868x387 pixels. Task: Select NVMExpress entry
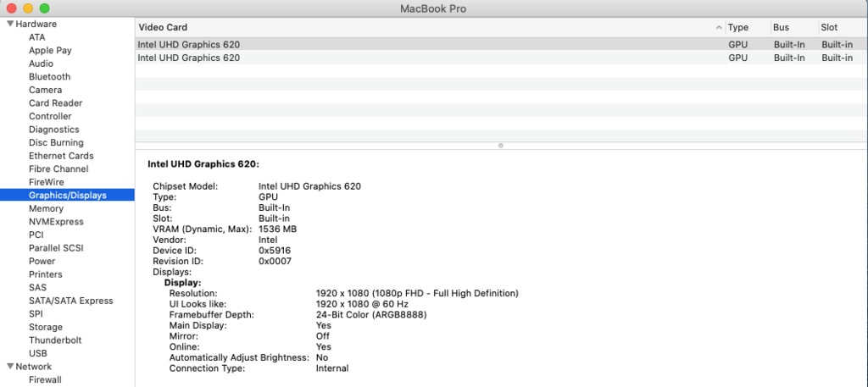tap(56, 222)
